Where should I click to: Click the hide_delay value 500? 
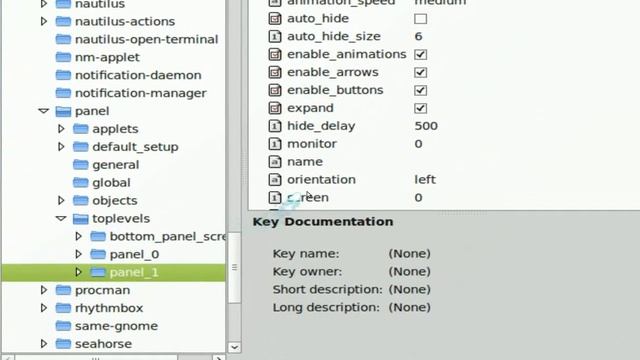pyautogui.click(x=426, y=126)
